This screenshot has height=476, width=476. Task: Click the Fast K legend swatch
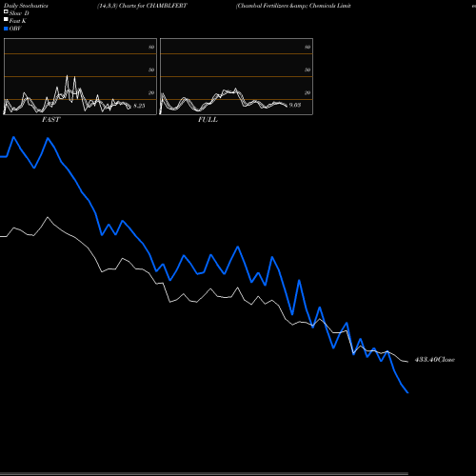tap(6, 19)
